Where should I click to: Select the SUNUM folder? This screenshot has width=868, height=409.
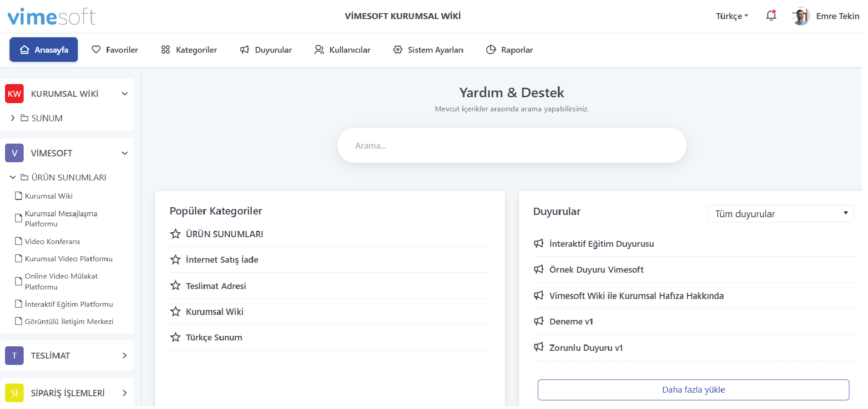tap(42, 118)
